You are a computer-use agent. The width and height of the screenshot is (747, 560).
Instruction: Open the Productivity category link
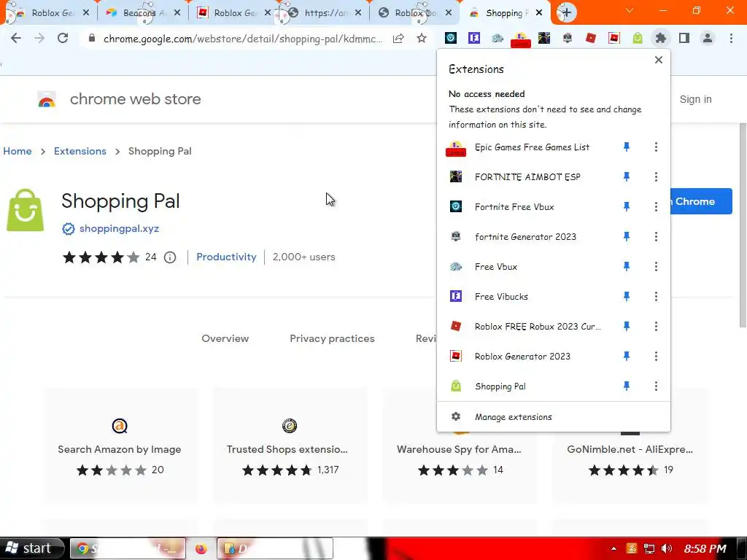(226, 257)
